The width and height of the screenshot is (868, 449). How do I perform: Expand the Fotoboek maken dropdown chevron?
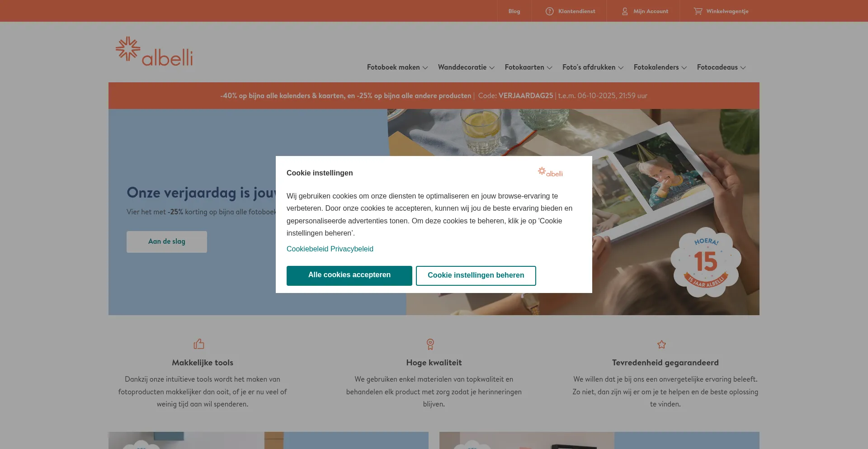click(x=425, y=68)
